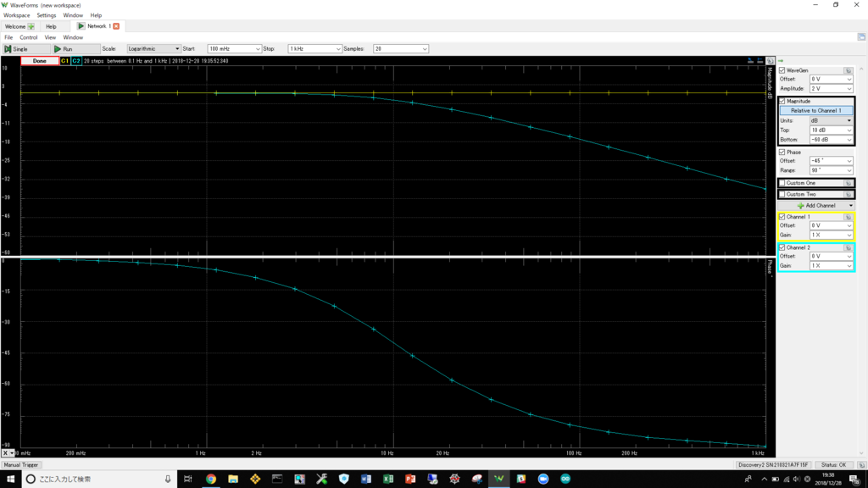The width and height of the screenshot is (868, 488).
Task: Open the Settings menu
Action: click(47, 15)
